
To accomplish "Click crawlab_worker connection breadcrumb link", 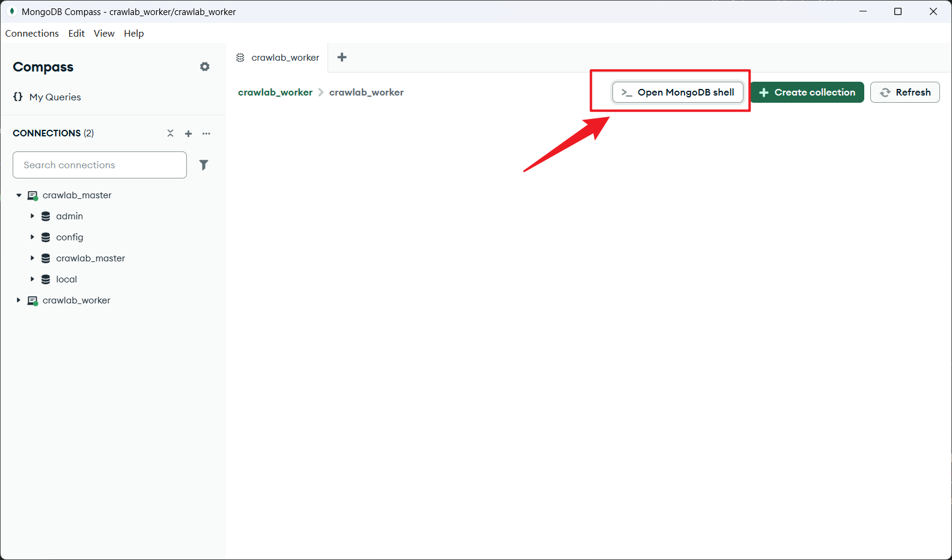I will click(x=275, y=93).
